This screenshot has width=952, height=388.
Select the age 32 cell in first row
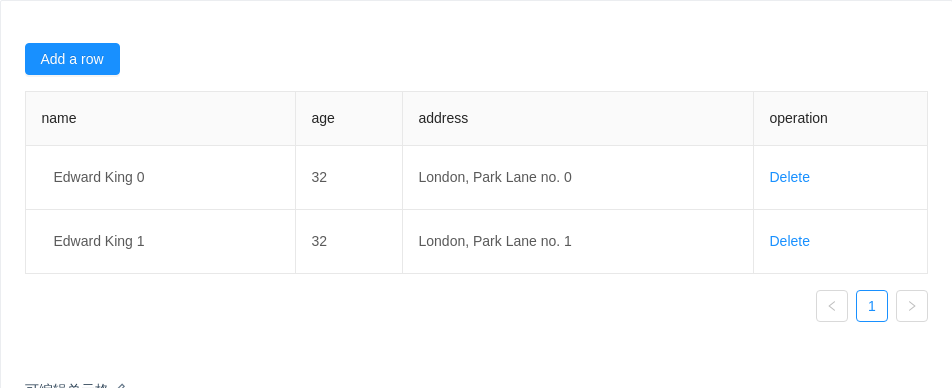coord(349,177)
